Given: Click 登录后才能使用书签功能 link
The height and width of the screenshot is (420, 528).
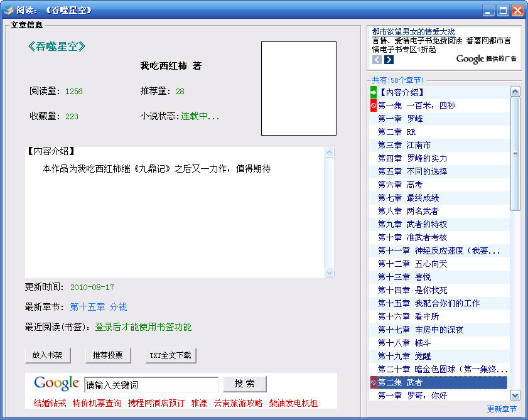Looking at the screenshot, I should point(143,326).
